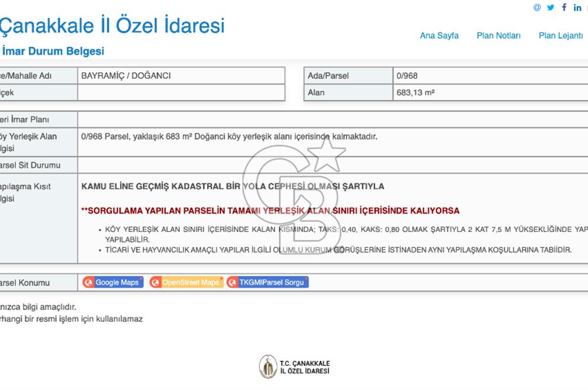588x390 pixels.
Task: Open the Plan Lejantı page
Action: (x=560, y=36)
